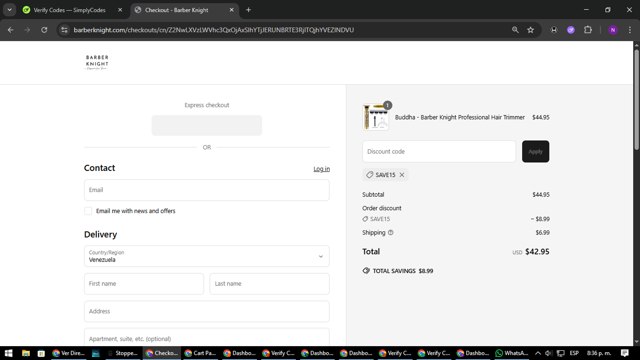Viewport: 640px width, 360px height.
Task: Click the hair trimmer product thumbnail
Action: [x=376, y=117]
